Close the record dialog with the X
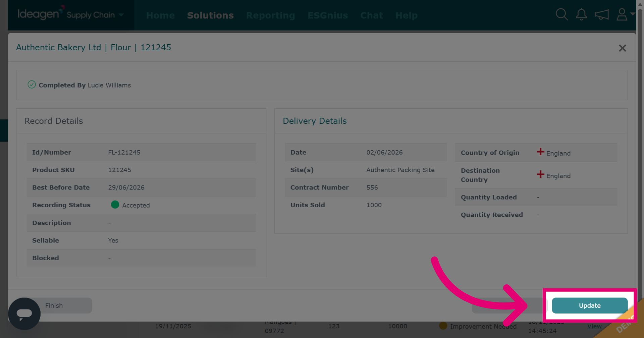 point(623,48)
